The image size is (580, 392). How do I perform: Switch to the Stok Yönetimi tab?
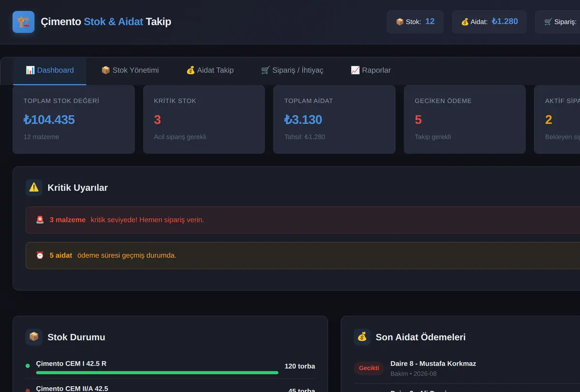point(130,71)
